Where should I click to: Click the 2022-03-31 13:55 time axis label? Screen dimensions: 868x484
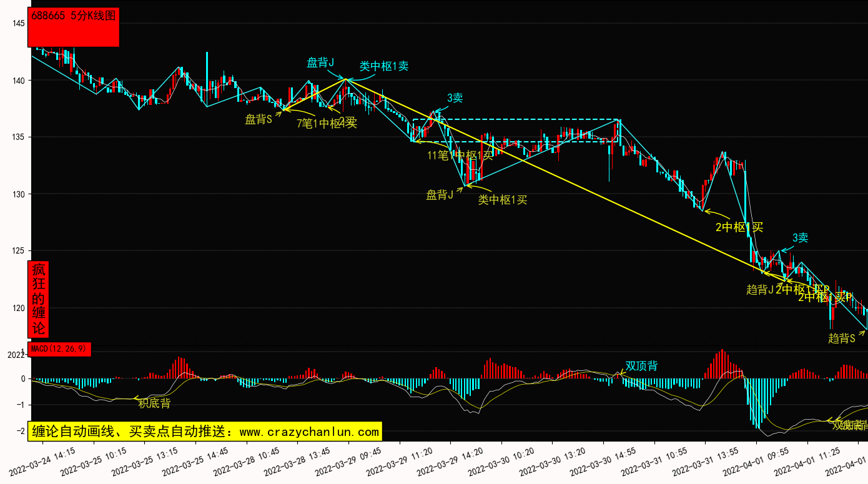tap(714, 459)
